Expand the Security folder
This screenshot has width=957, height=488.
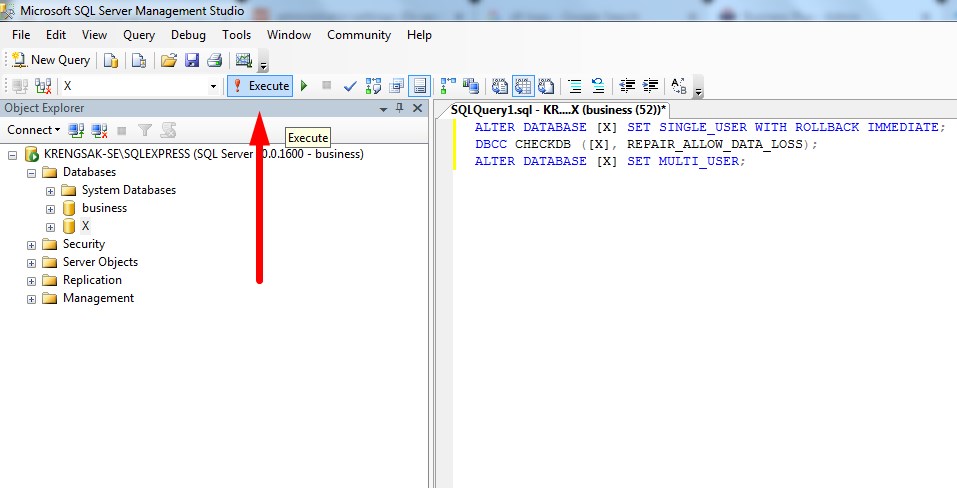[32, 245]
